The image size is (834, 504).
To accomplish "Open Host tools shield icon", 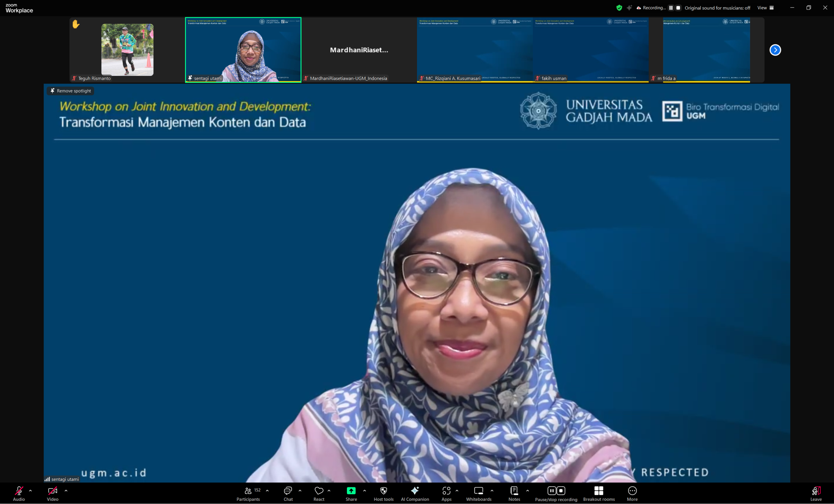I will tap(383, 491).
